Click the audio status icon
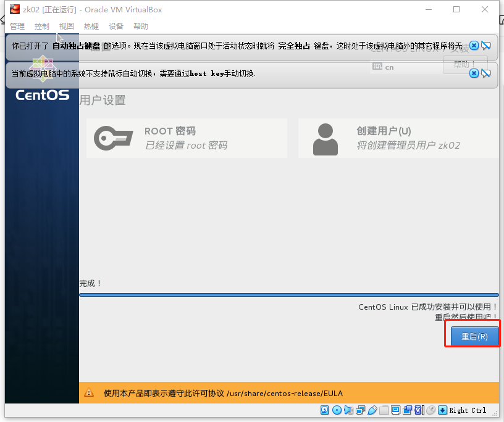The height and width of the screenshot is (422, 504). pyautogui.click(x=349, y=410)
